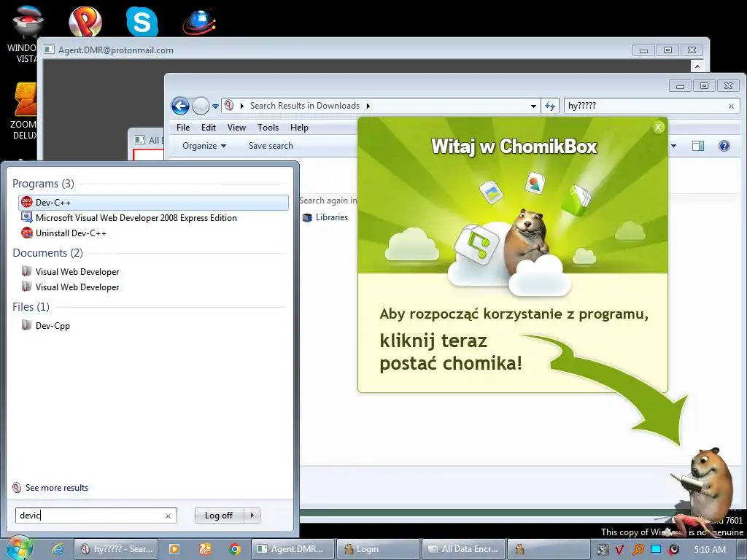Image resolution: width=747 pixels, height=560 pixels.
Task: Open Google Chrome from taskbar
Action: pos(234,549)
